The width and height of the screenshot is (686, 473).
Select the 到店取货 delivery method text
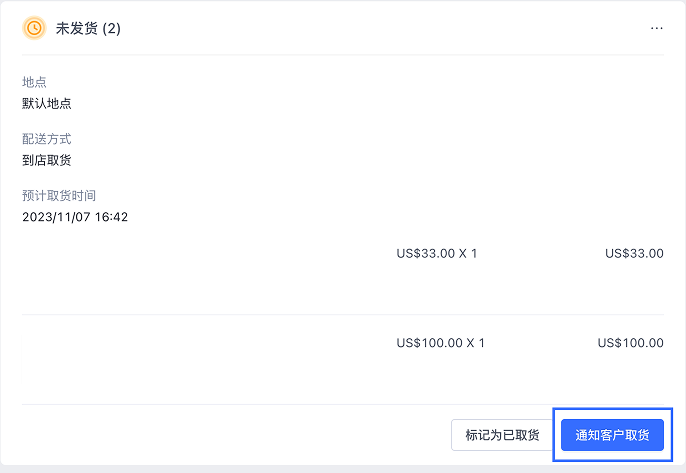click(47, 160)
